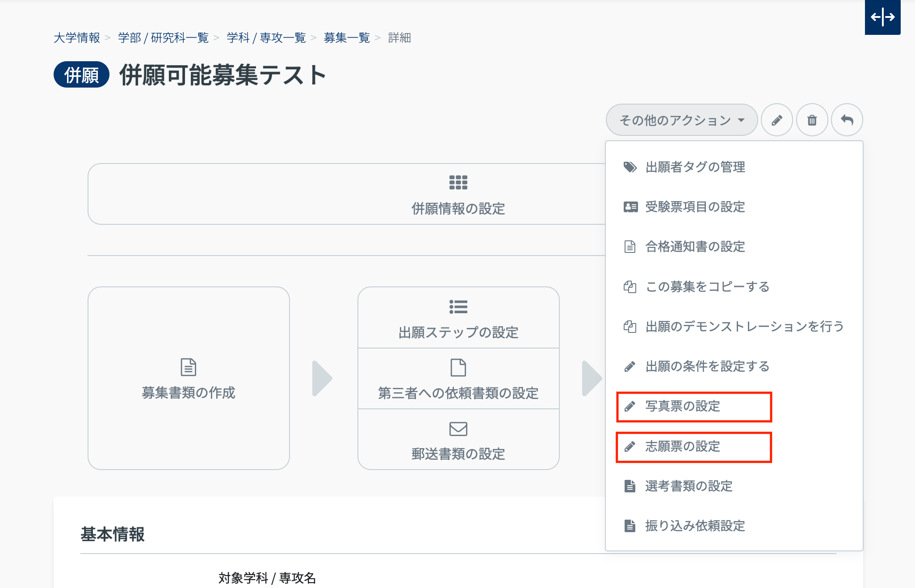Click the blank page icon for 第三者への依頼書類の設定

point(458,368)
